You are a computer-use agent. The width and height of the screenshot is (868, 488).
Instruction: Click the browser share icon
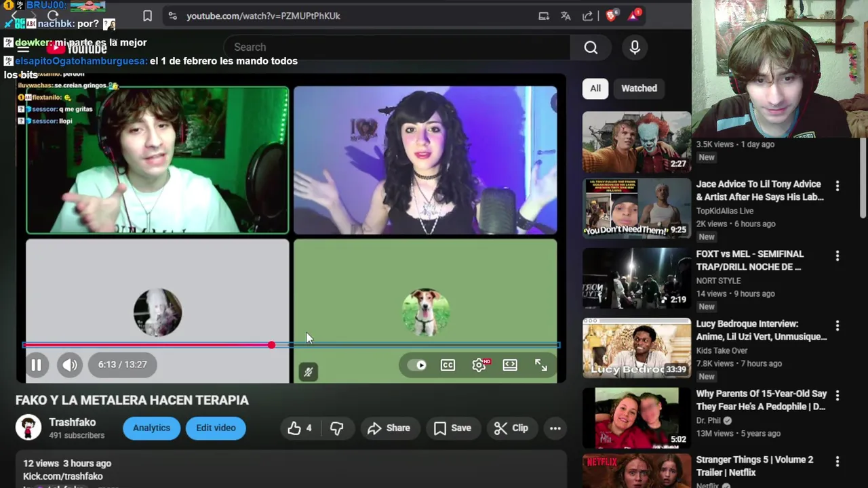point(587,16)
